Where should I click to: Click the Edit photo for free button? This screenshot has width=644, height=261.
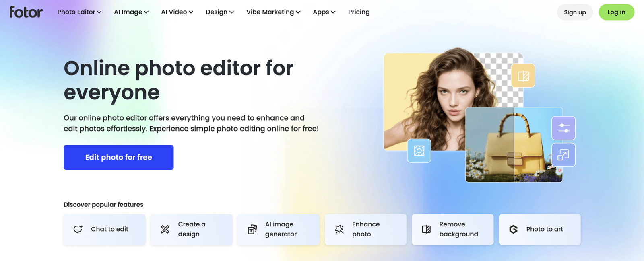tap(119, 157)
